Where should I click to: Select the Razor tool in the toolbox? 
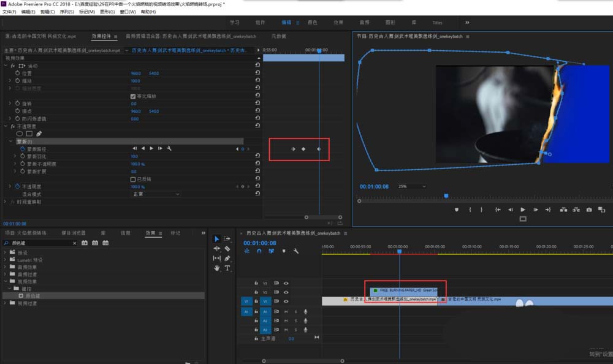(227, 249)
